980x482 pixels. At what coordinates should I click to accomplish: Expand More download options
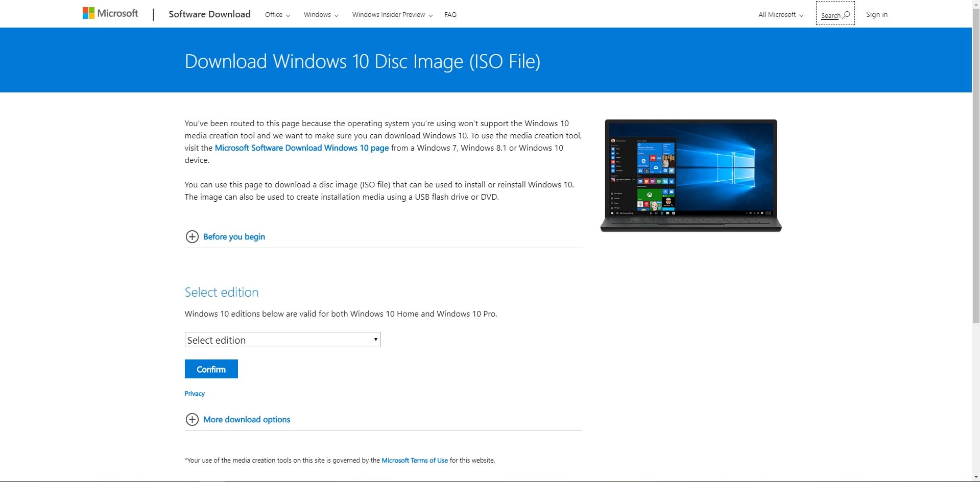pyautogui.click(x=237, y=419)
